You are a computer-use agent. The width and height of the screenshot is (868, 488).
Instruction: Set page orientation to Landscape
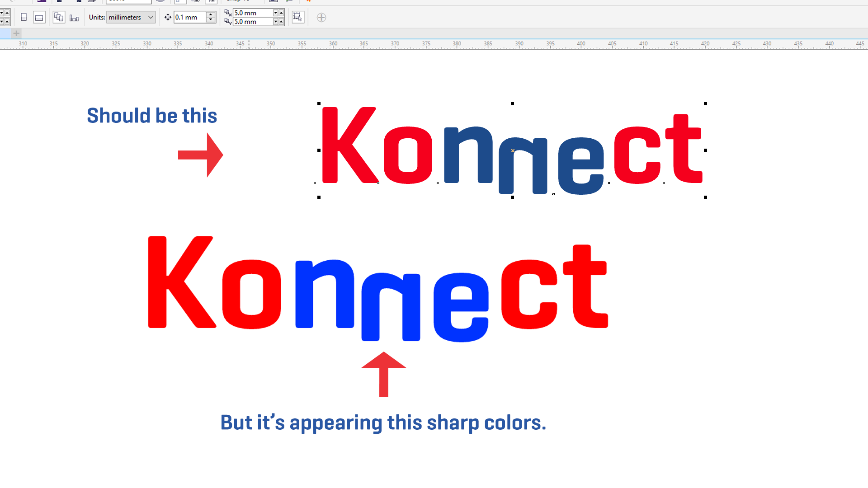tap(39, 17)
